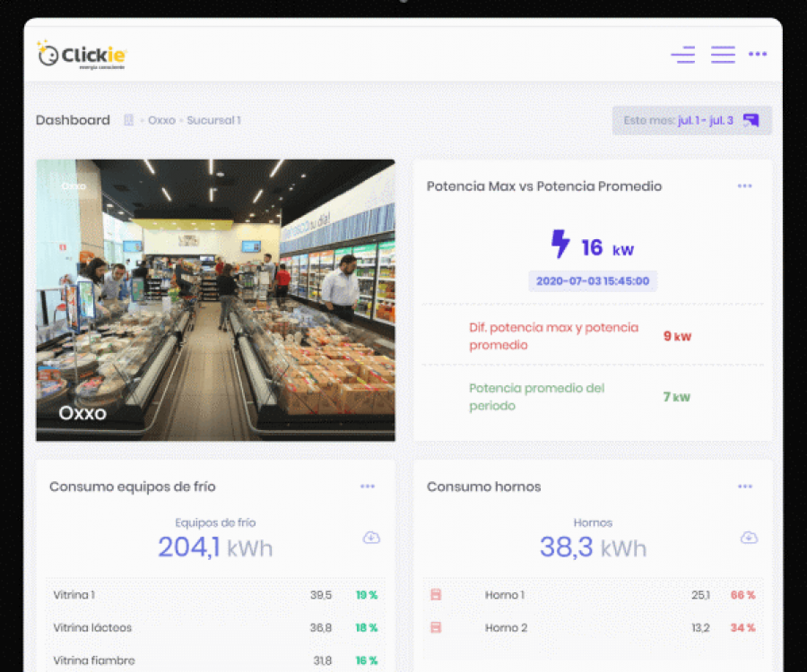Open the Oxxo breadcrumb link

[x=161, y=120]
